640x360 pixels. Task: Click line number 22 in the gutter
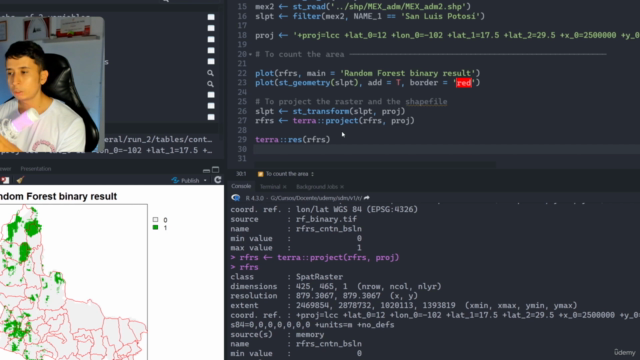click(x=242, y=73)
